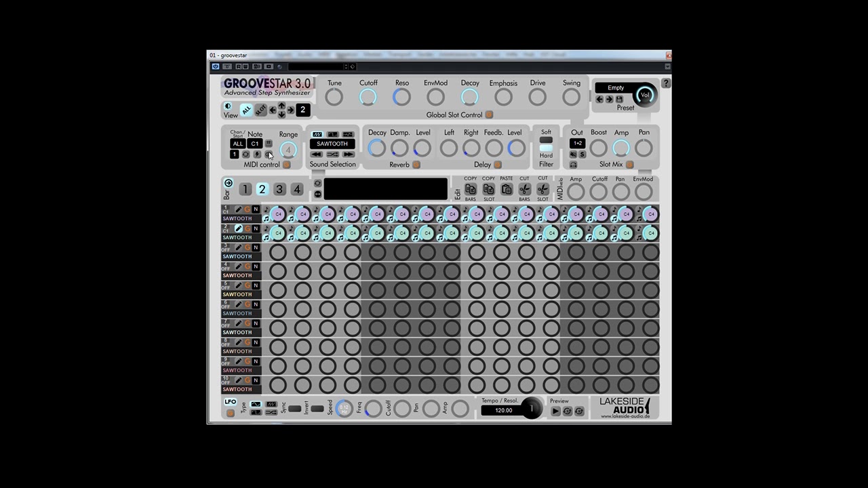
Task: Click View up arrow icon
Action: 281,106
